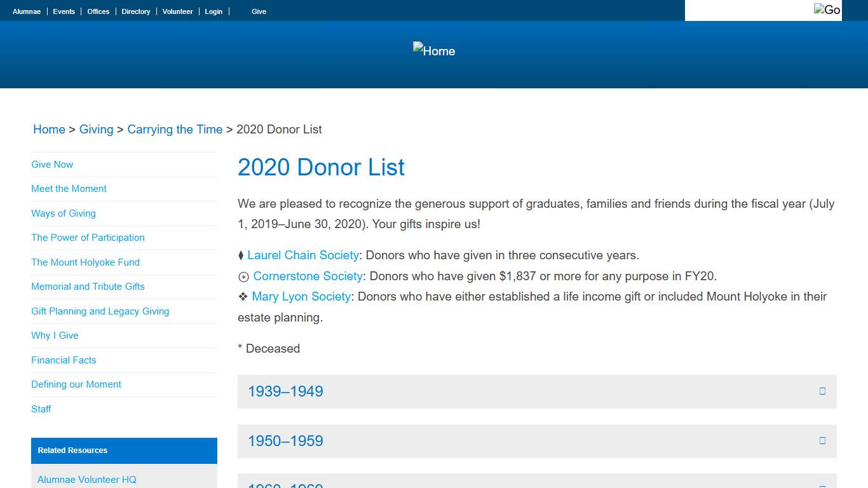Click Give Now in the sidebar
Viewport: 868px width, 488px height.
51,164
